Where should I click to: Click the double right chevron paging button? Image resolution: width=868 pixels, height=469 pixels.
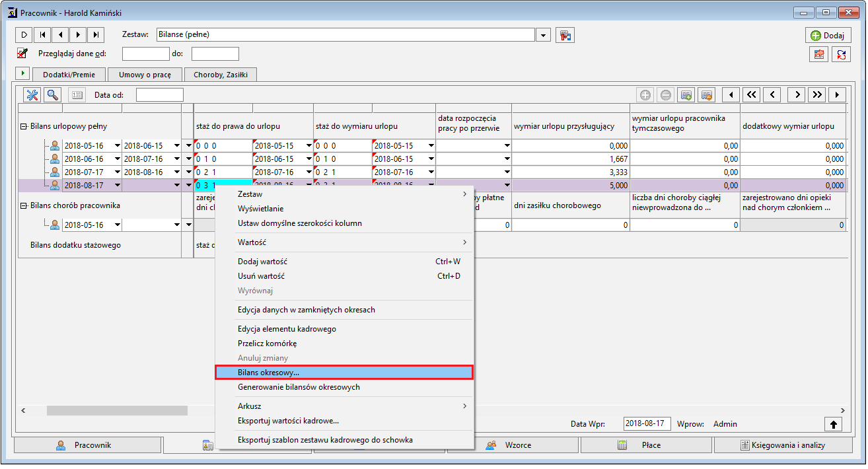pyautogui.click(x=817, y=95)
